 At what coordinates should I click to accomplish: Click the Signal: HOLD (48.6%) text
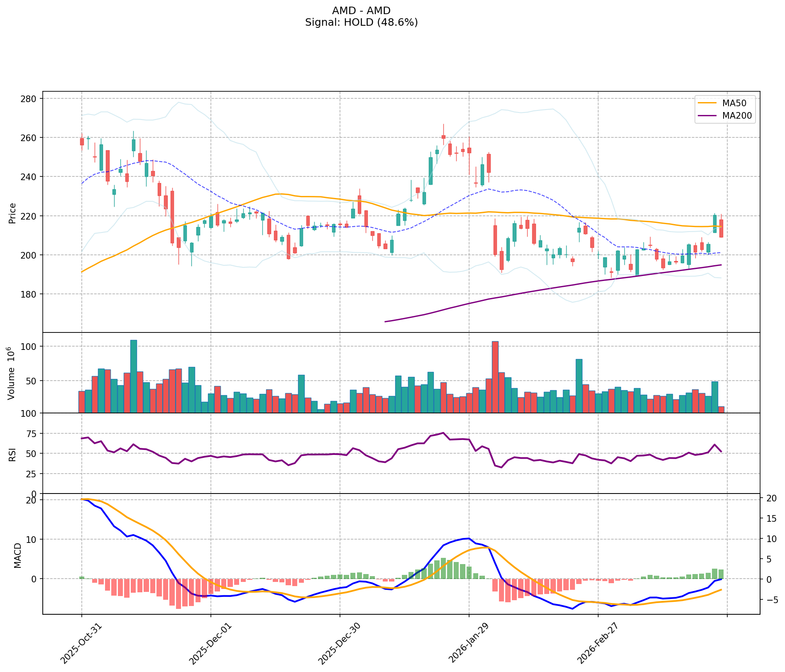click(x=361, y=22)
